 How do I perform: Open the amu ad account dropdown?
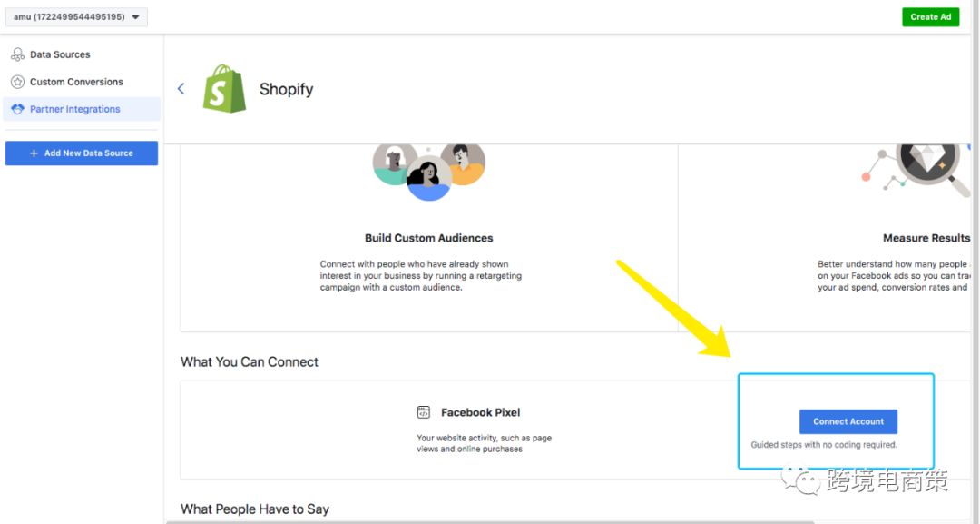click(x=76, y=17)
